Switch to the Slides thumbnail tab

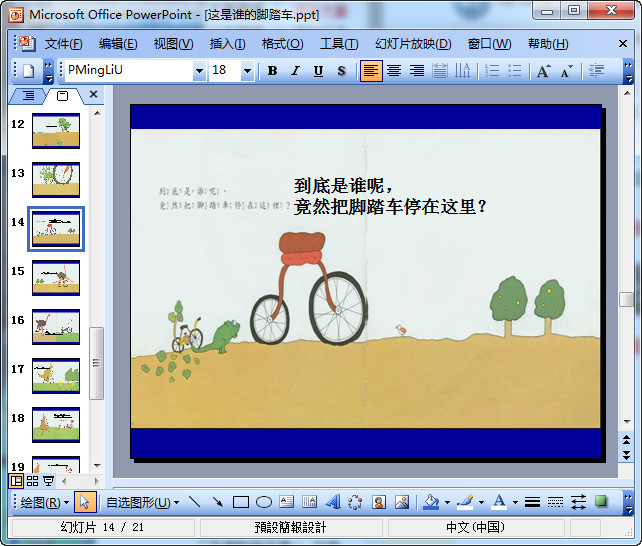point(62,96)
